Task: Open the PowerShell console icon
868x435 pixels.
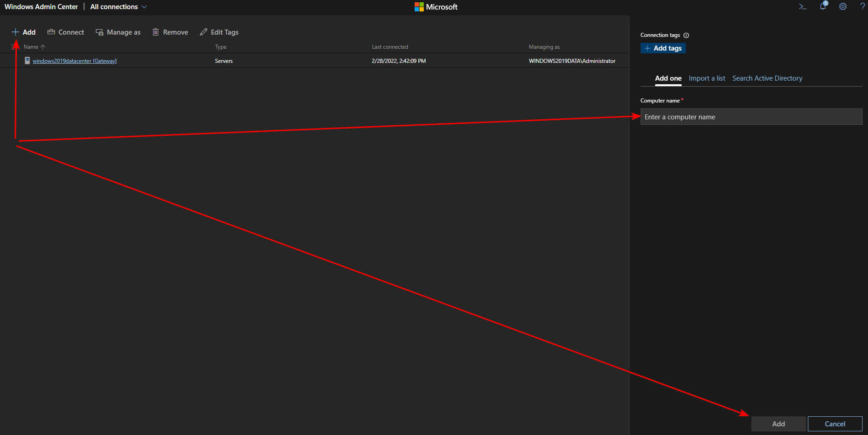Action: 802,6
